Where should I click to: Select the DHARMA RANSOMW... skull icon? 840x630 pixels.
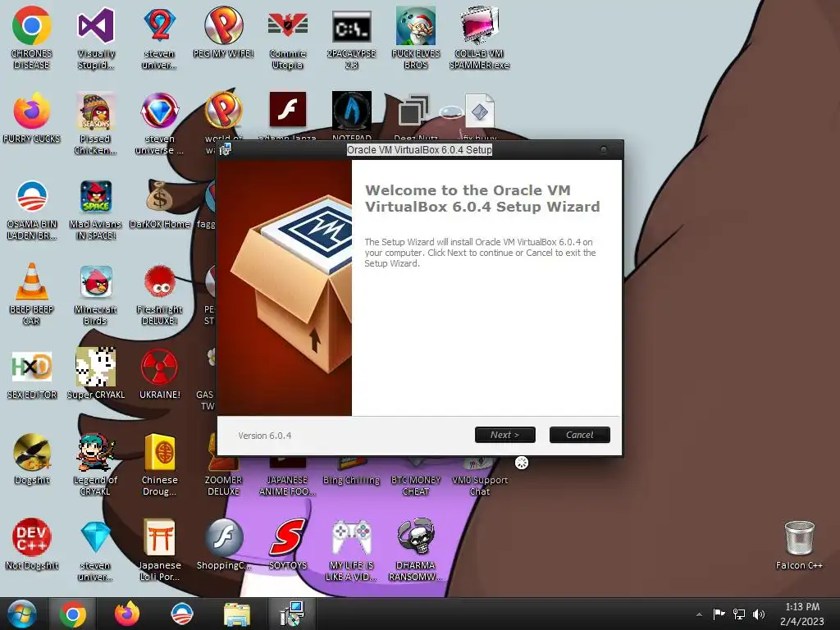point(415,550)
